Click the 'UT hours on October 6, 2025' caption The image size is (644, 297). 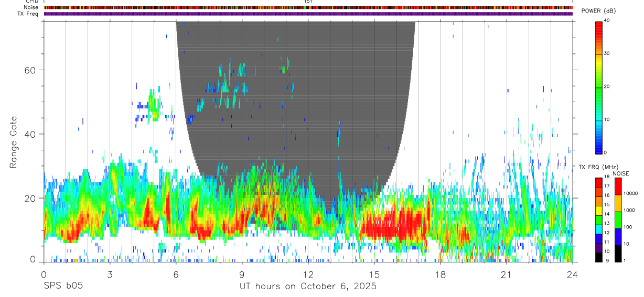pos(308,287)
